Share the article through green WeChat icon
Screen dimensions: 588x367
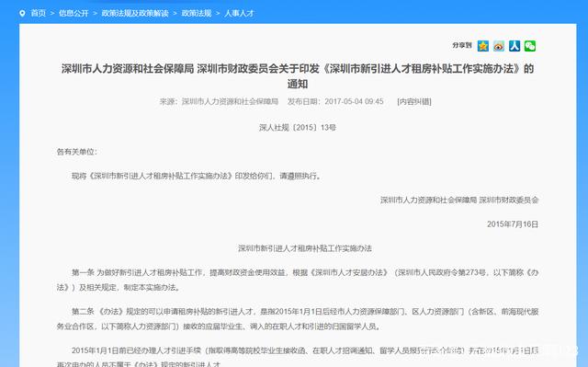click(530, 46)
